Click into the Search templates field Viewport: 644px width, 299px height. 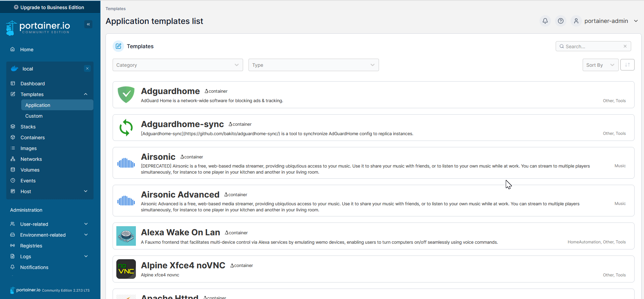[x=593, y=46]
